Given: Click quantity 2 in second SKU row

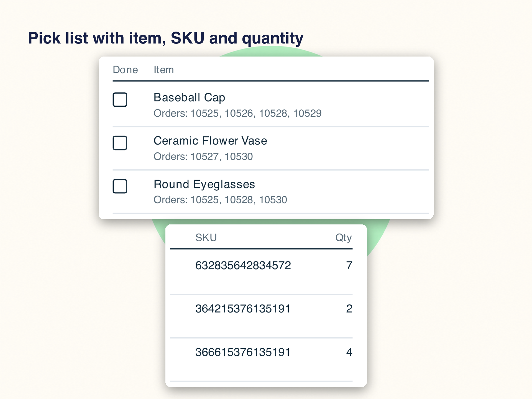Looking at the screenshot, I should tap(349, 309).
